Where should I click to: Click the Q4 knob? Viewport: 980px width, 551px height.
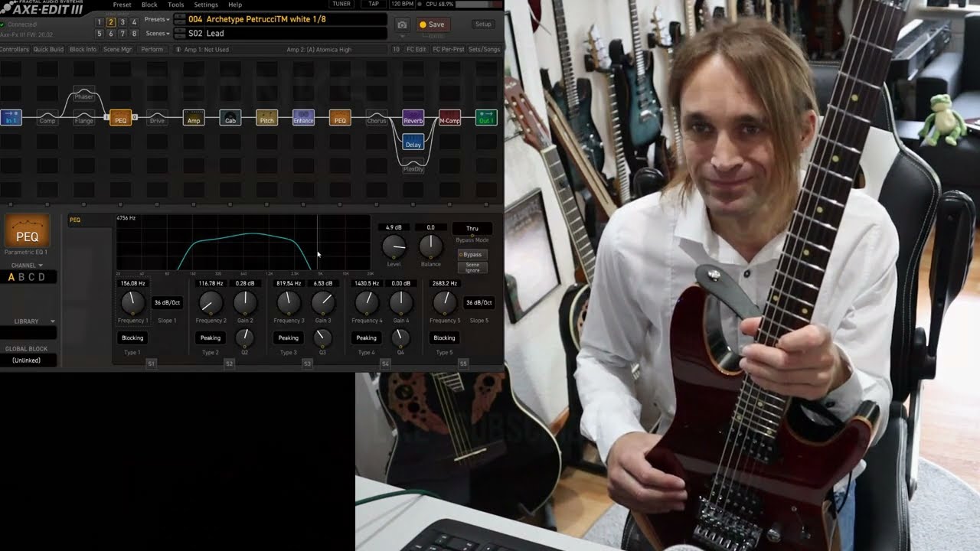(401, 337)
